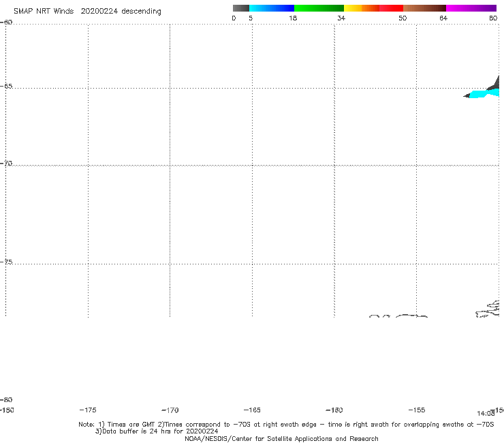Select the brown 50–64 segment of the color bar
The image size is (504, 443).
tap(424, 8)
